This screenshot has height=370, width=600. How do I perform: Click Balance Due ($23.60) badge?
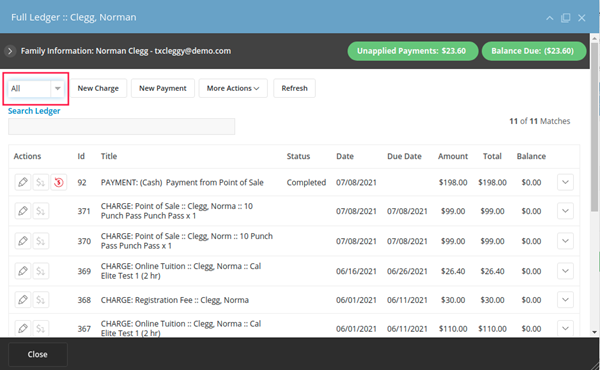point(533,51)
